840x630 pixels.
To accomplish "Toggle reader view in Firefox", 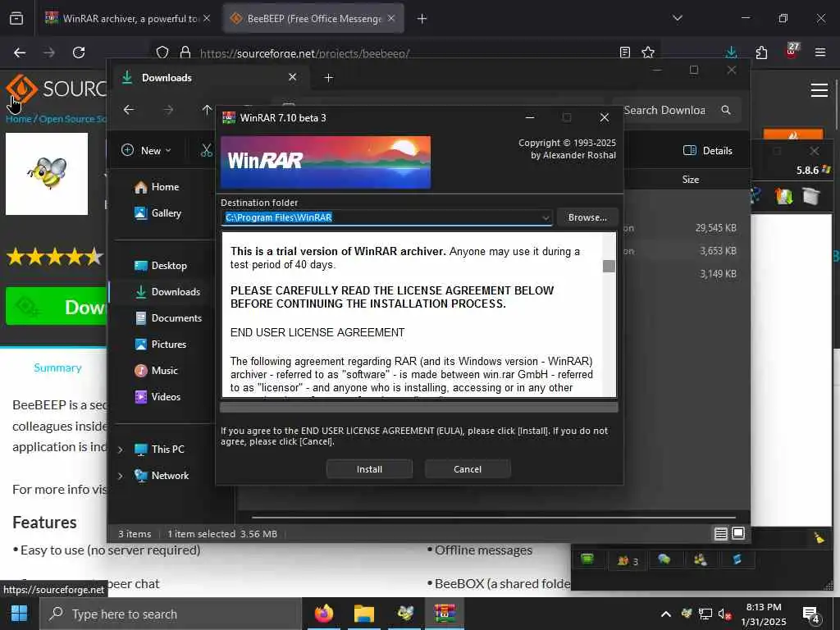I will click(x=624, y=52).
